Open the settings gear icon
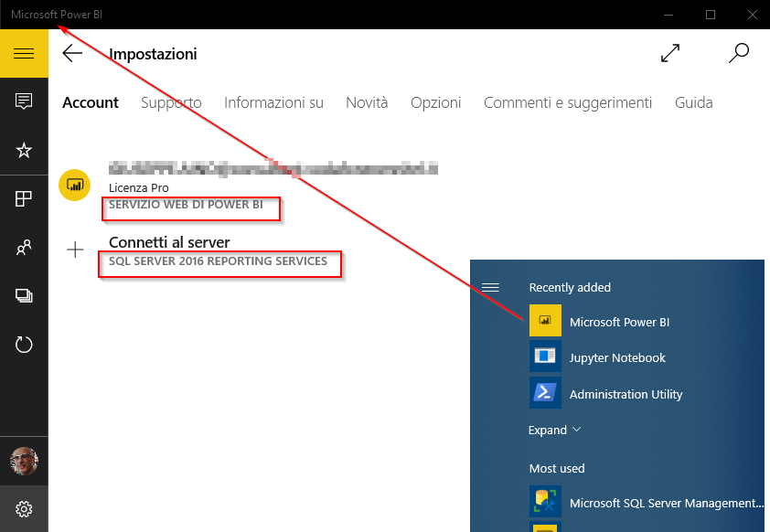770x532 pixels. [x=24, y=509]
